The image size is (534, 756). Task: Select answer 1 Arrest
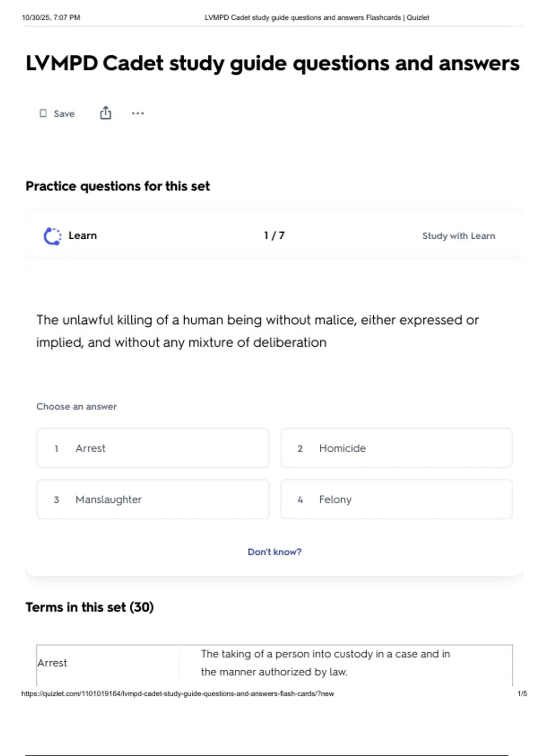[x=153, y=448]
